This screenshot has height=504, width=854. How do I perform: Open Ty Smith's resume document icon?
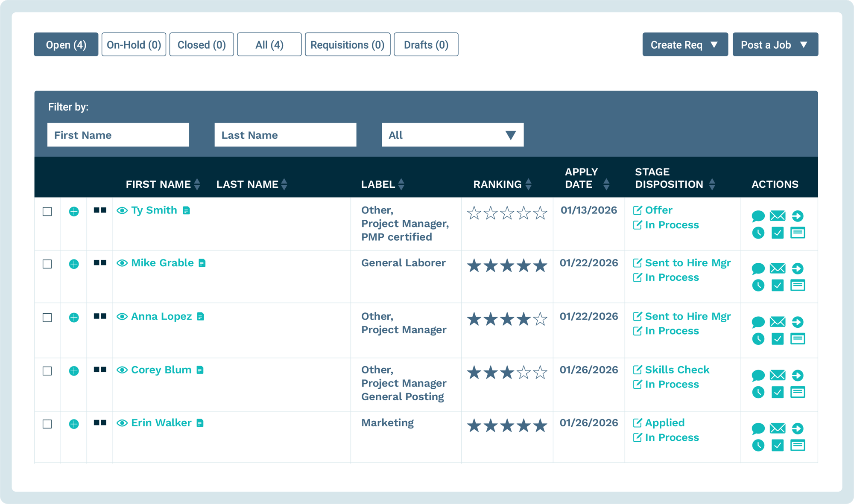point(186,210)
